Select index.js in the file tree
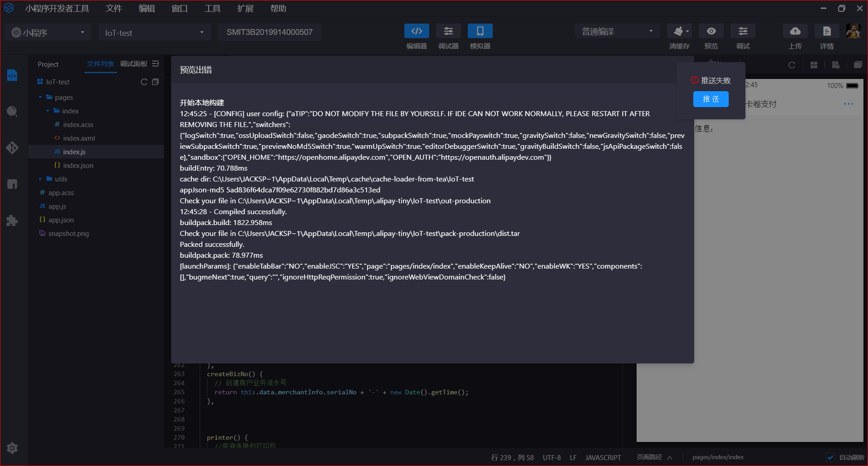Viewport: 868px width, 466px height. click(96, 152)
